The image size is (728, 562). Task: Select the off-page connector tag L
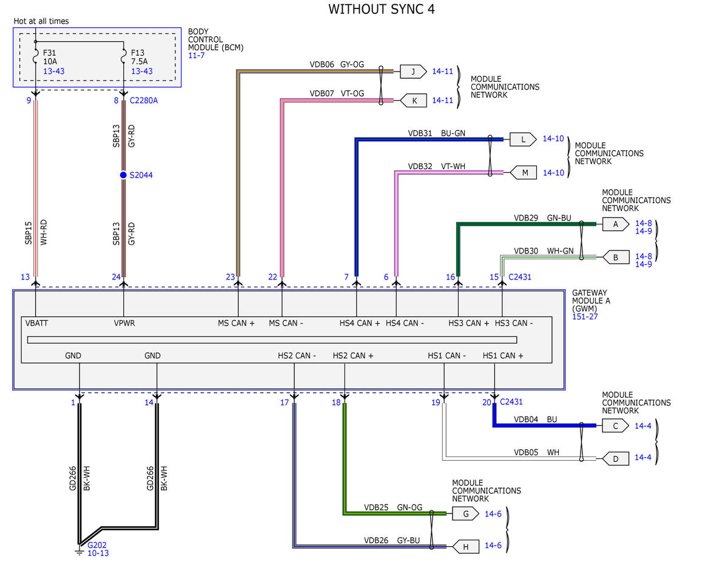[523, 139]
